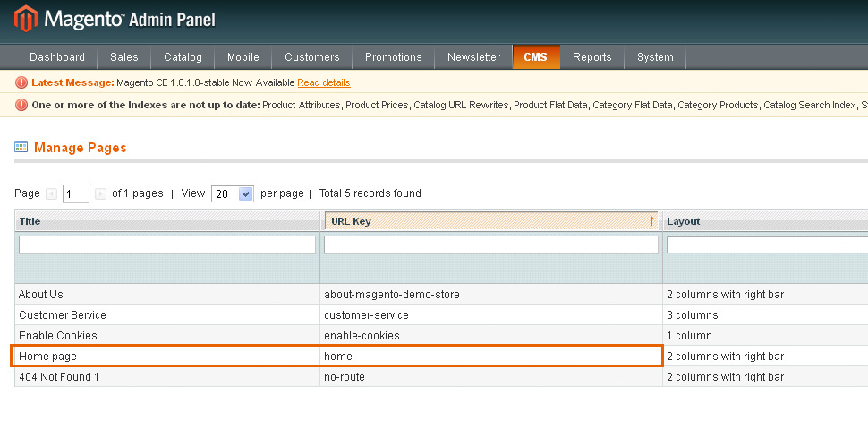Open the Dashboard menu
This screenshot has height=421, width=868.
[57, 57]
